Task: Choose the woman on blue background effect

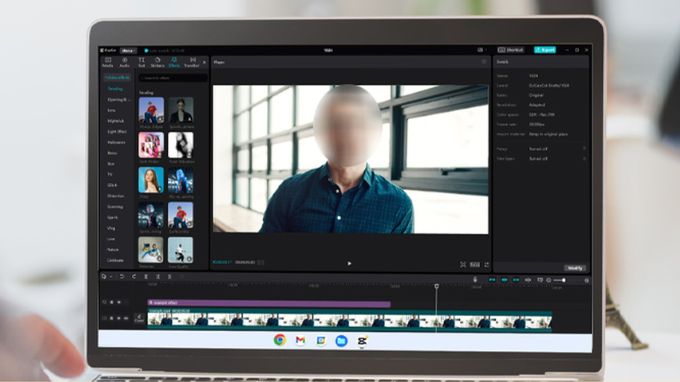Action: (x=151, y=180)
